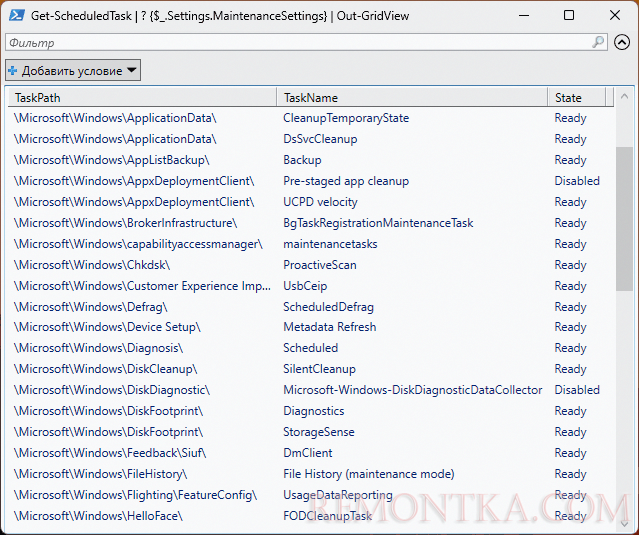Select the Scheduled task under Diagnosis
This screenshot has width=639, height=535.
coord(310,348)
